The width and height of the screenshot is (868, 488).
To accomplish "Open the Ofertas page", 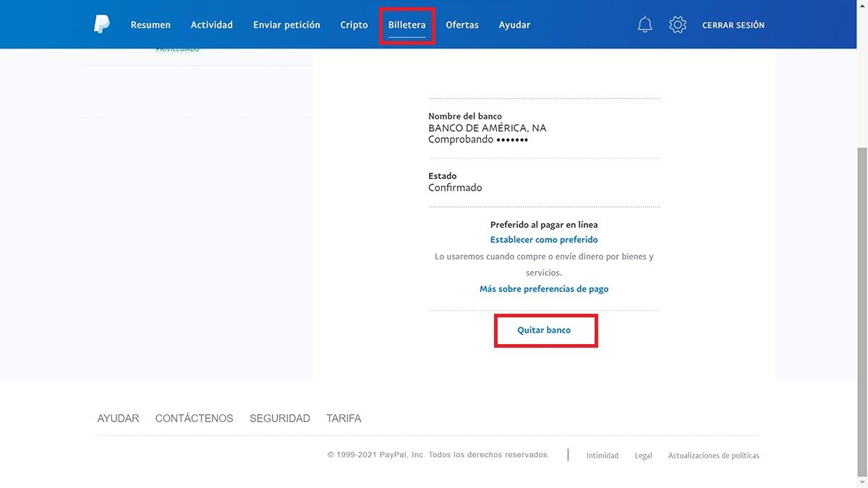I will click(462, 25).
